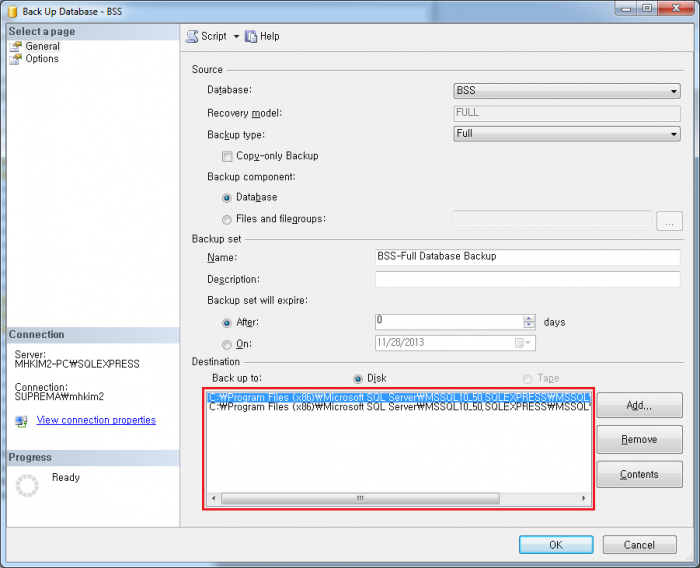Image resolution: width=700 pixels, height=568 pixels.
Task: Click the Script toolbar icon
Action: pyautogui.click(x=192, y=36)
